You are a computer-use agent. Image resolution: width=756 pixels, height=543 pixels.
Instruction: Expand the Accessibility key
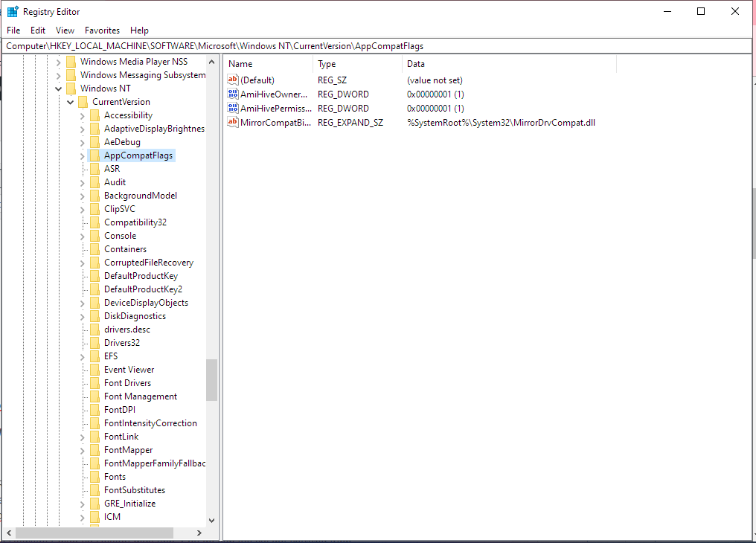click(x=82, y=115)
